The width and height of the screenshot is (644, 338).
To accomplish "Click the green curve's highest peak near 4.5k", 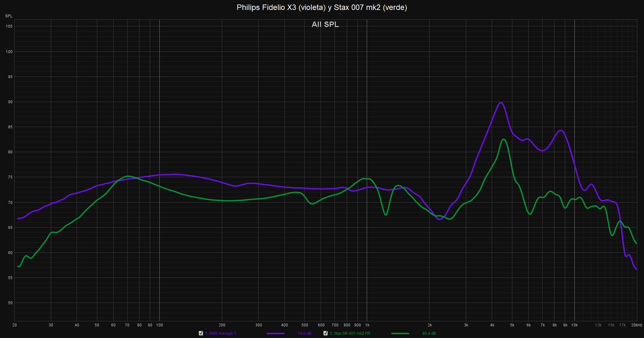I will click(504, 139).
